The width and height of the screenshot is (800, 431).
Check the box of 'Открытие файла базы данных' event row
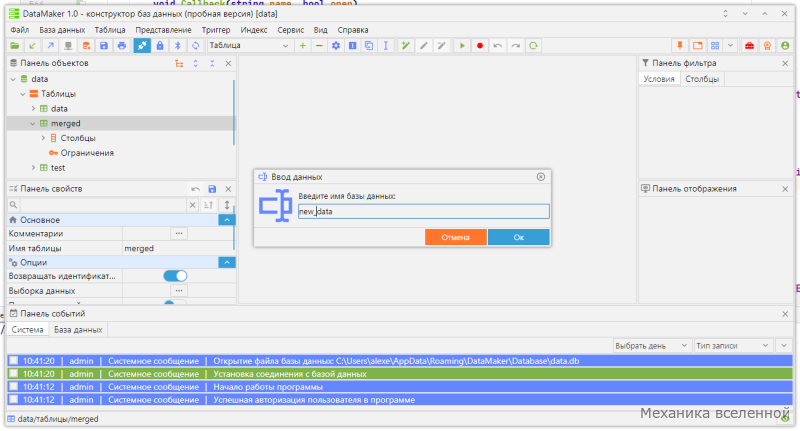[x=14, y=361]
